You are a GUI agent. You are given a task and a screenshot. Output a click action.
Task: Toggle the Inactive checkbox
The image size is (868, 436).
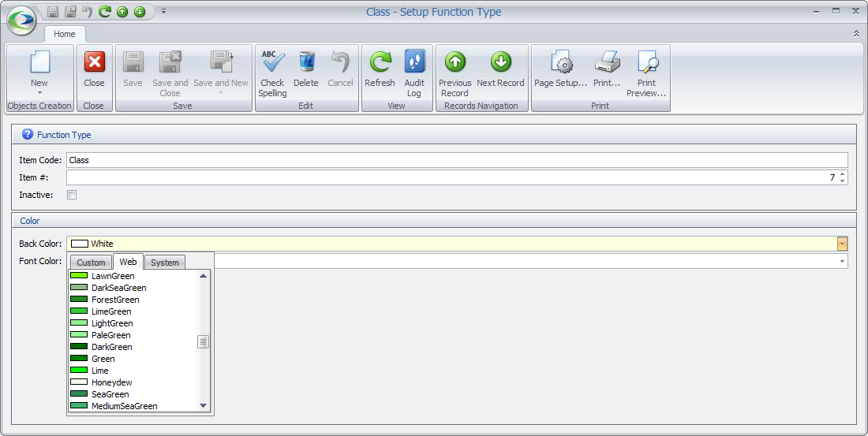(x=72, y=195)
